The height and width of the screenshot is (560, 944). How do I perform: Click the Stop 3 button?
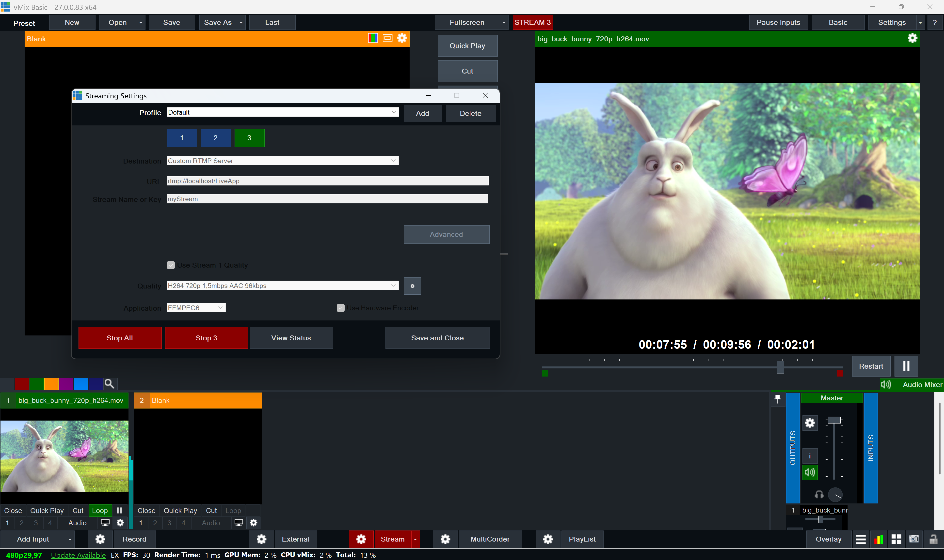(x=207, y=338)
